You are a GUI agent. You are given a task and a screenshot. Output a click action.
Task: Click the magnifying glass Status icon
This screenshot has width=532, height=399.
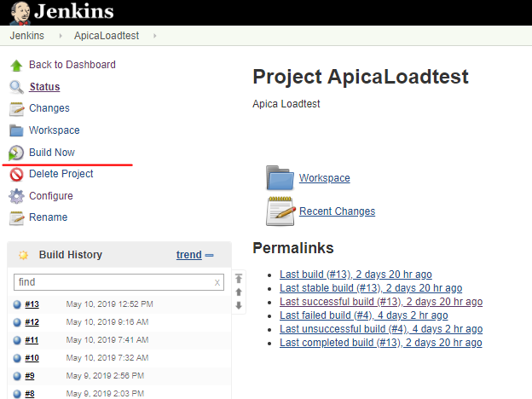tap(16, 87)
